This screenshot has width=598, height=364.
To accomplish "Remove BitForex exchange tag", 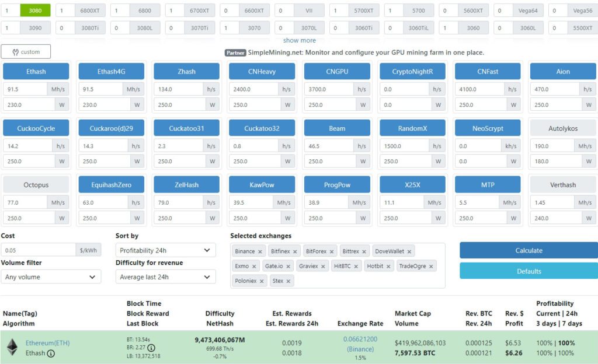I will tap(332, 251).
